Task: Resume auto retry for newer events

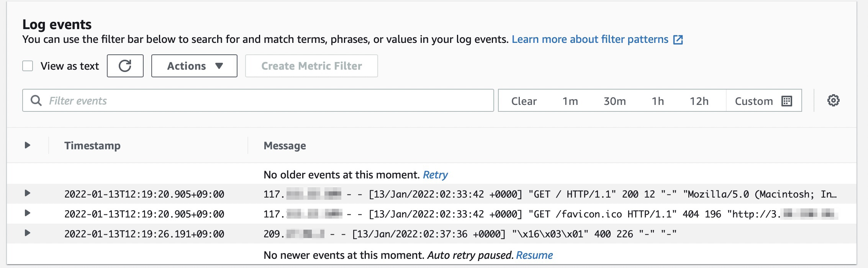Action: [x=534, y=255]
